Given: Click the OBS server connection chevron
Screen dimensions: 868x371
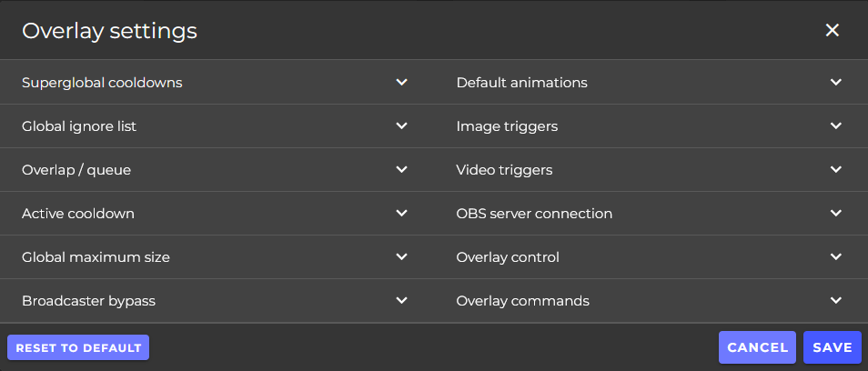Looking at the screenshot, I should tap(836, 214).
